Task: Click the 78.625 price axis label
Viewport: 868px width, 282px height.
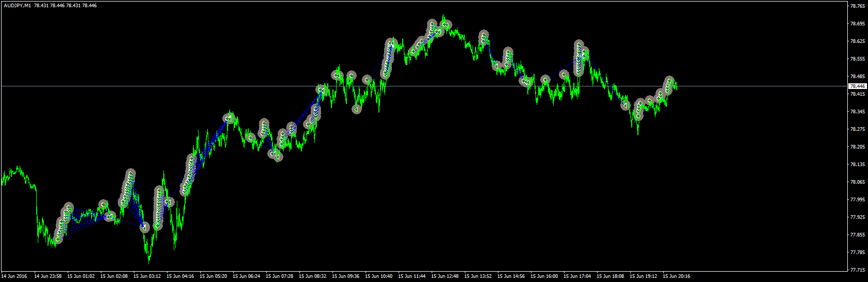Action: coord(858,41)
